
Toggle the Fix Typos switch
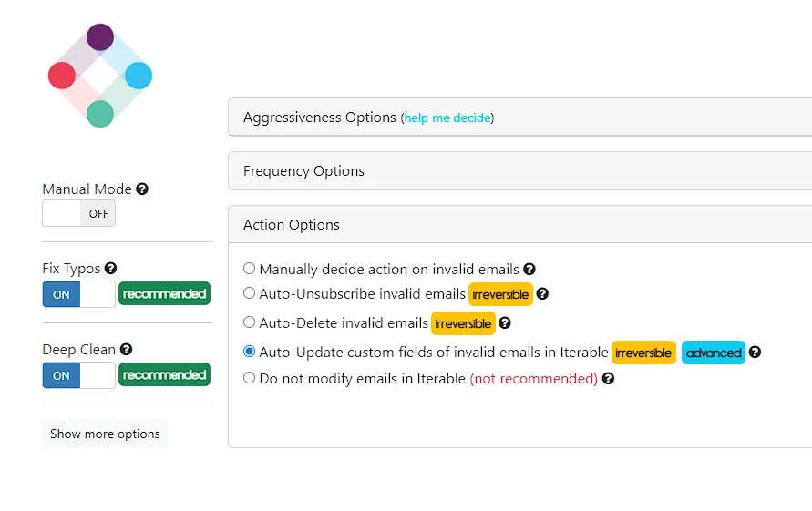coord(78,294)
